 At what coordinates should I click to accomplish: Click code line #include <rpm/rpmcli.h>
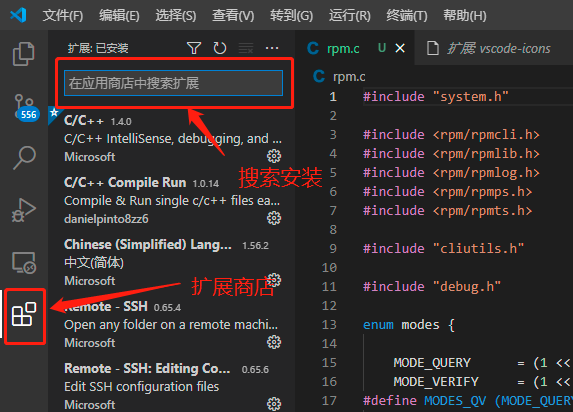(x=451, y=135)
